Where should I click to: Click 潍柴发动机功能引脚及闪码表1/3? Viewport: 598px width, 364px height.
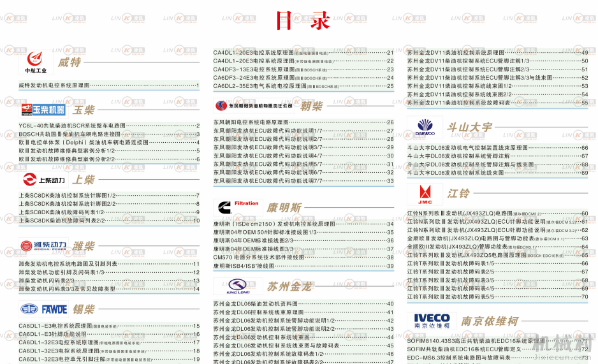(108, 272)
